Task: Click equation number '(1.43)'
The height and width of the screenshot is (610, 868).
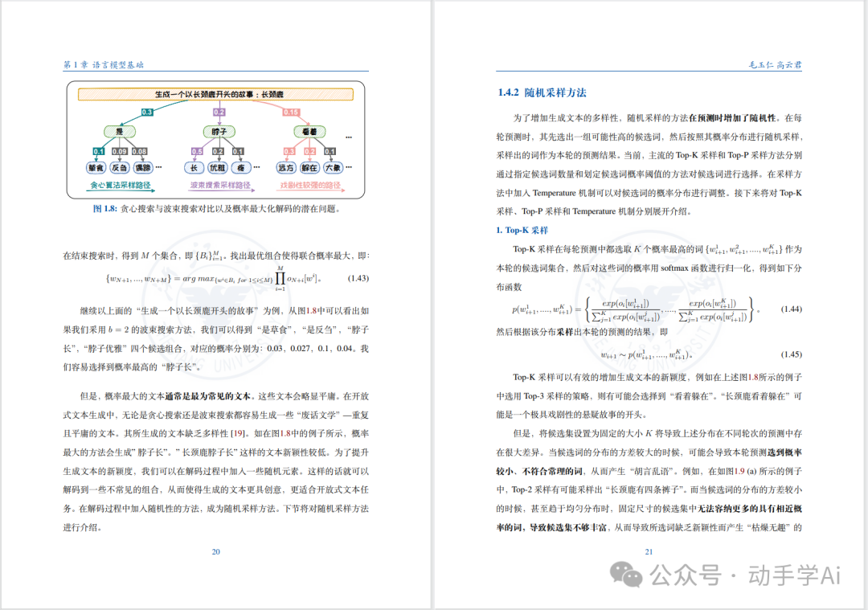Action: coord(358,278)
